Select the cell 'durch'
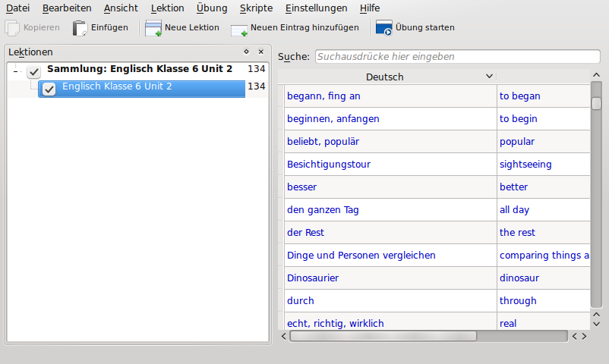 point(390,301)
